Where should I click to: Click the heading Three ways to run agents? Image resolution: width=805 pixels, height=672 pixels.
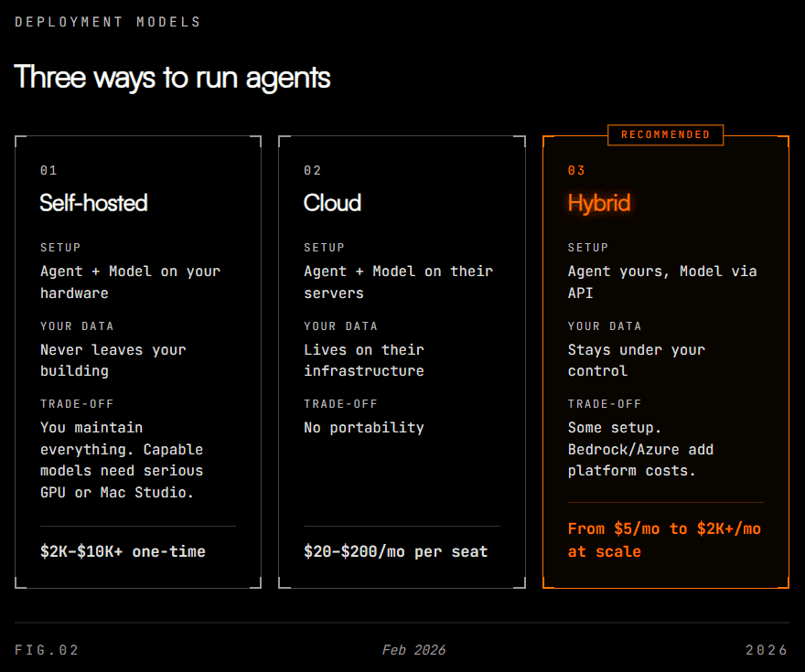pos(172,78)
